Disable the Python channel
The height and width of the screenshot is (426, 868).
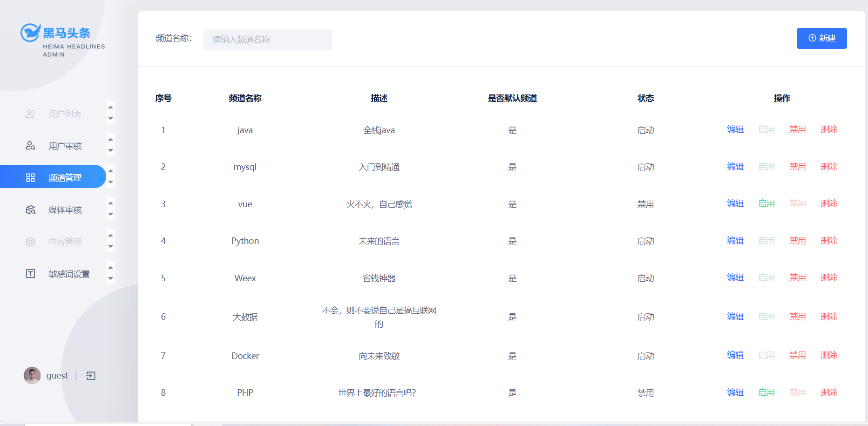797,241
